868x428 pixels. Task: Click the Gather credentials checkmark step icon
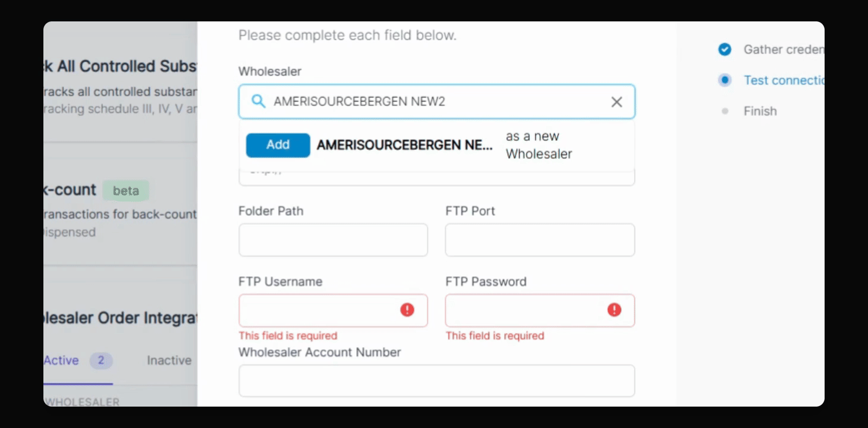(x=725, y=49)
